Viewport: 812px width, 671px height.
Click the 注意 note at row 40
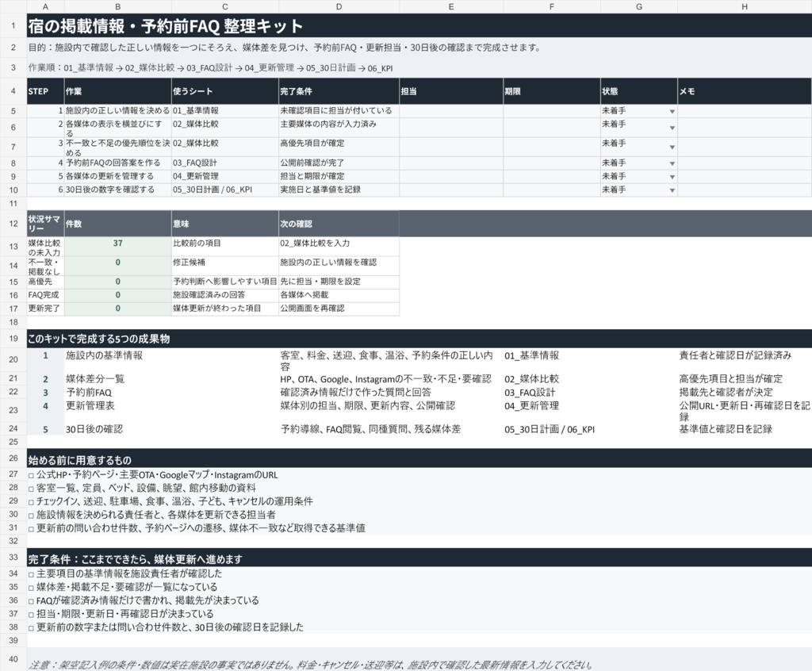point(419,661)
